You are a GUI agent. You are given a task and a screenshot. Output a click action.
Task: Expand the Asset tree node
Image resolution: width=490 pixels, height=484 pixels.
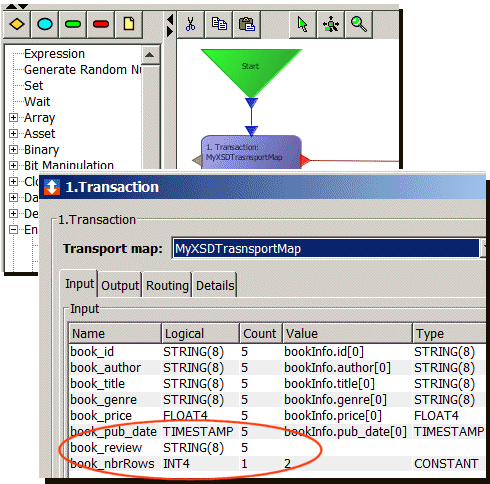tap(13, 133)
